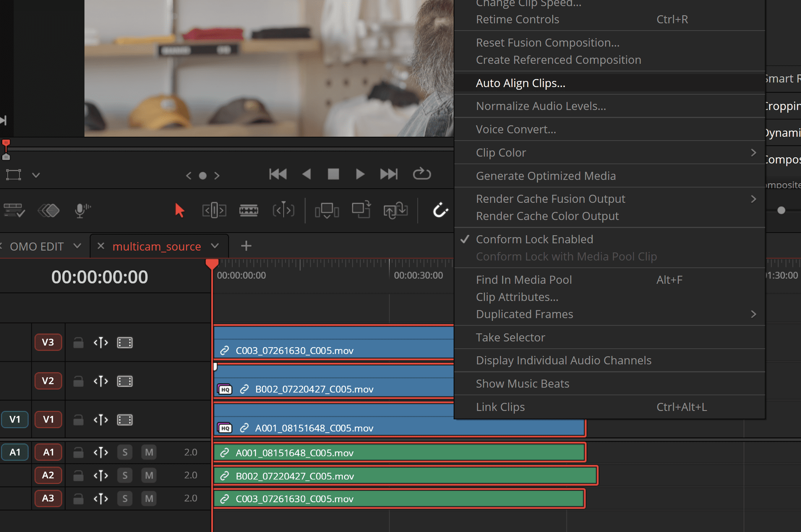The width and height of the screenshot is (801, 532).
Task: Choose Auto Align Clips menu entry
Action: (x=610, y=83)
